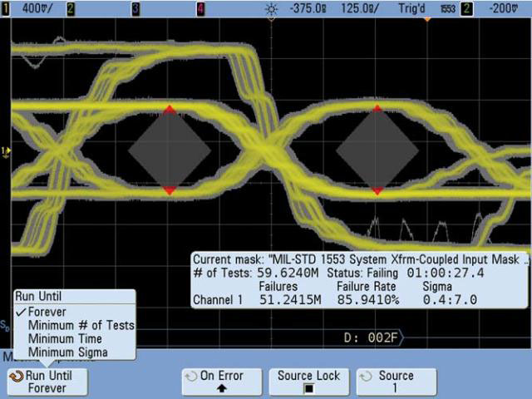Click the channel 1 ground level marker

[5, 151]
